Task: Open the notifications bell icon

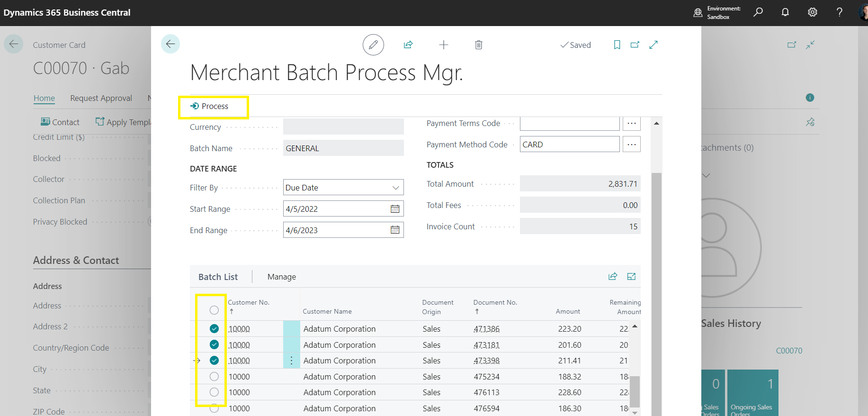Action: pyautogui.click(x=785, y=12)
